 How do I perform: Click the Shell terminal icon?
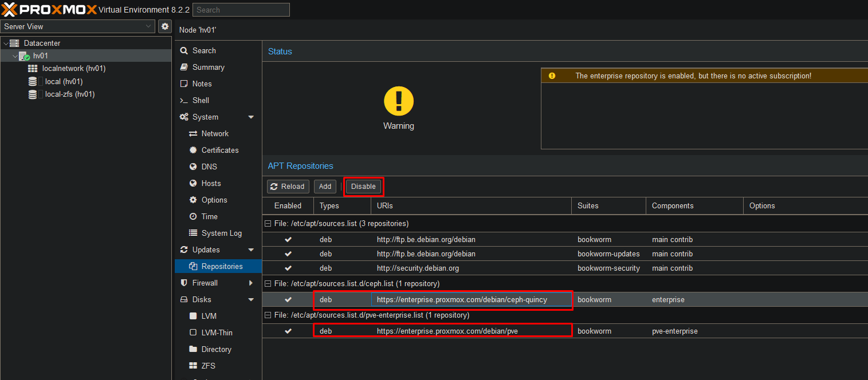[x=184, y=100]
